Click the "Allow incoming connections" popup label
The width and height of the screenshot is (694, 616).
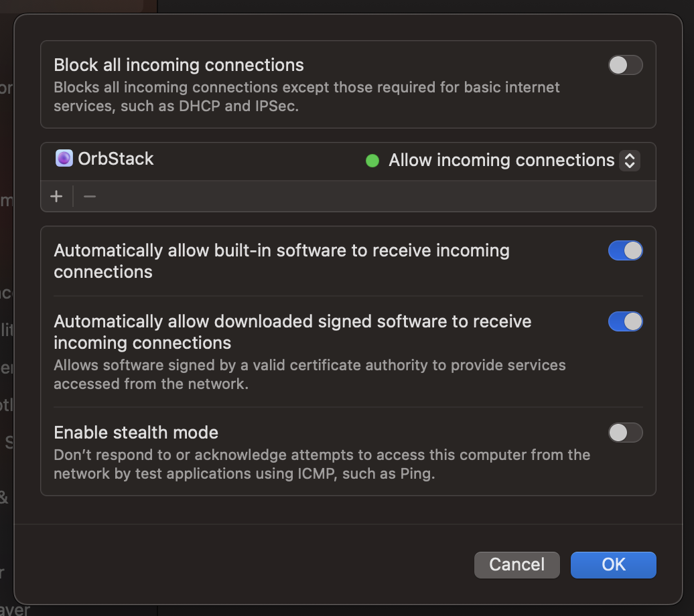[x=501, y=161]
